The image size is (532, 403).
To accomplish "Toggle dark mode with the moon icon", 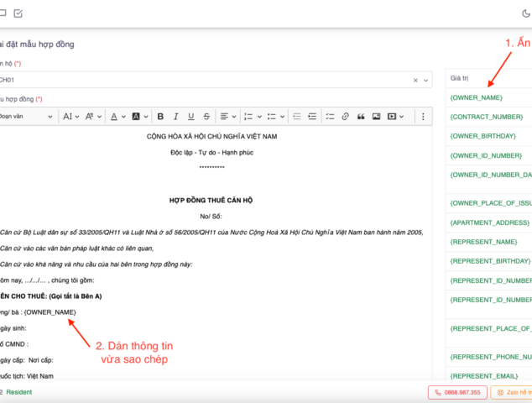I will coord(526,13).
